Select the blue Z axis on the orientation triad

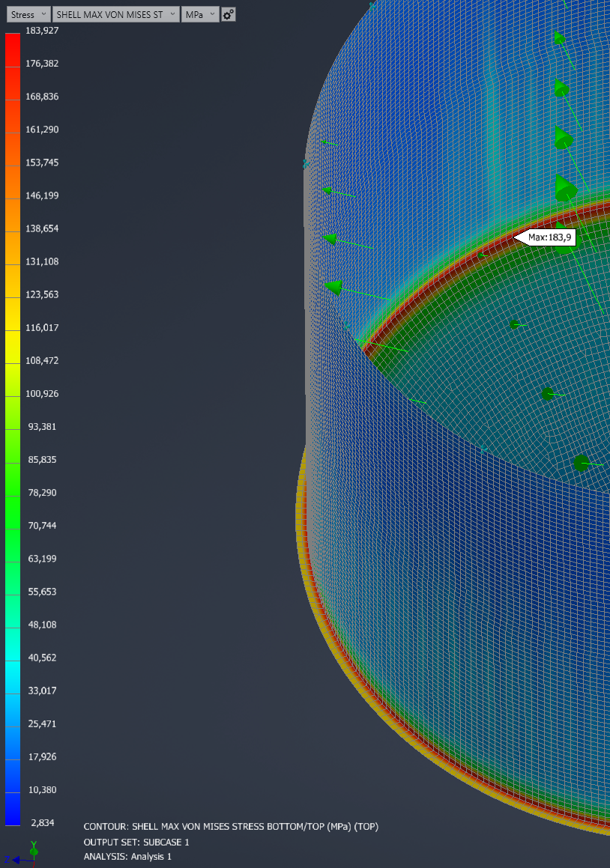pyautogui.click(x=16, y=860)
